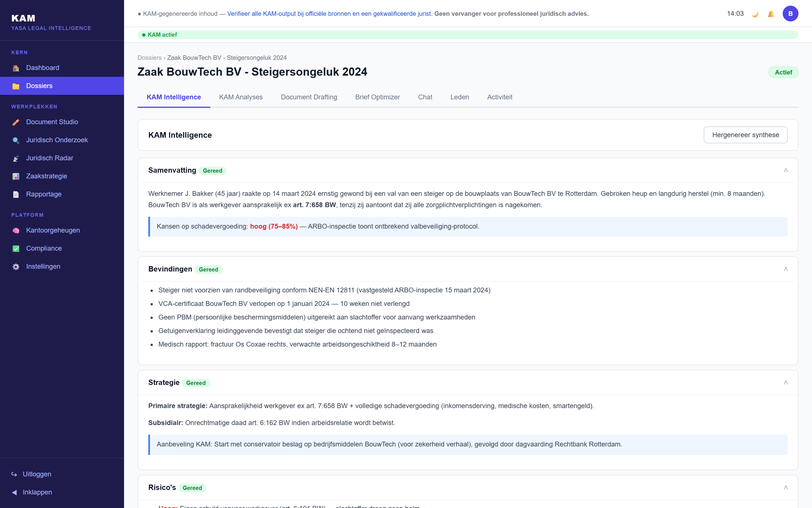Open Document Studio pencil icon
Image resolution: width=812 pixels, height=508 pixels.
click(16, 122)
